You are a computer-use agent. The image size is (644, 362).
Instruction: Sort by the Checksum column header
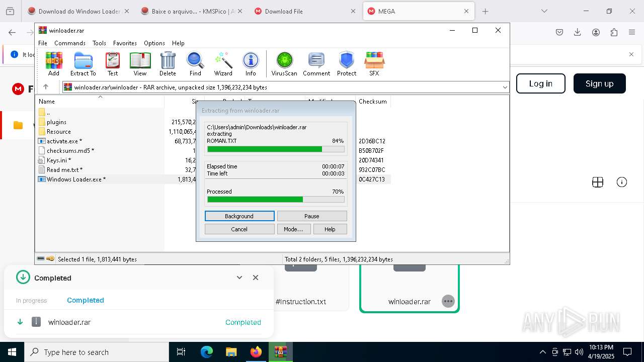[373, 102]
